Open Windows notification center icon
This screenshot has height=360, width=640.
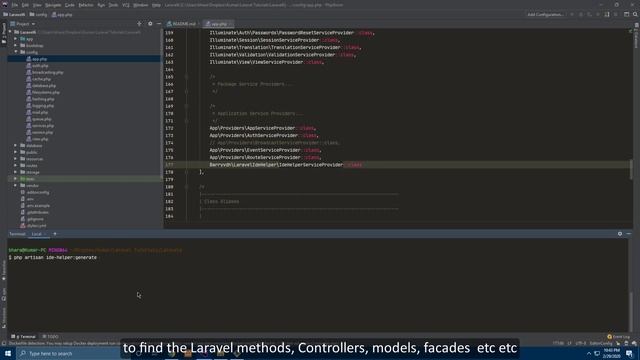[629, 353]
